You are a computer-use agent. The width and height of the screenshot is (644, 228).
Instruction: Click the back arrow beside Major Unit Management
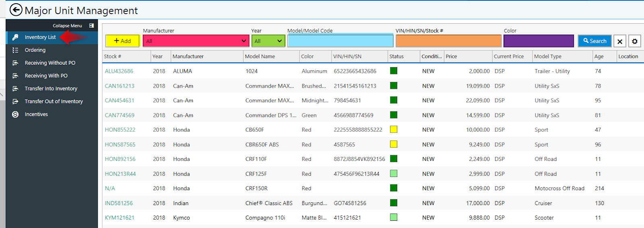tap(16, 10)
